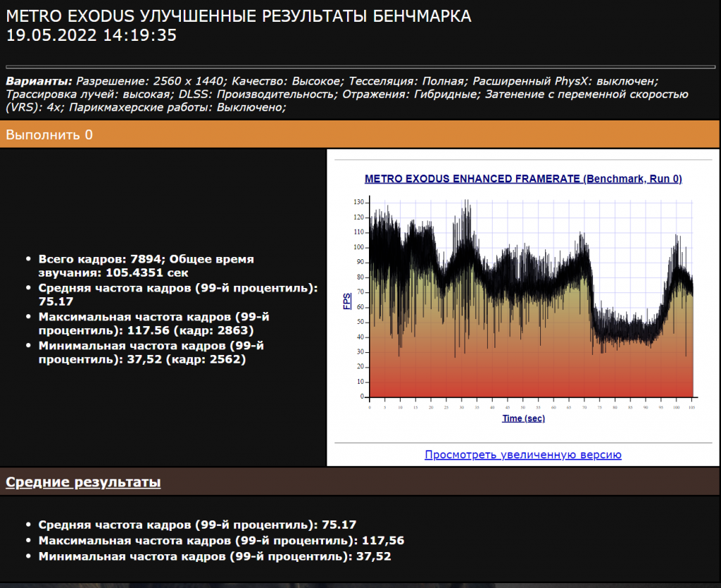Click averaged result 'Минимальная частота кадров: 37,52'
Screen dimensions: 721x588
coord(215,556)
